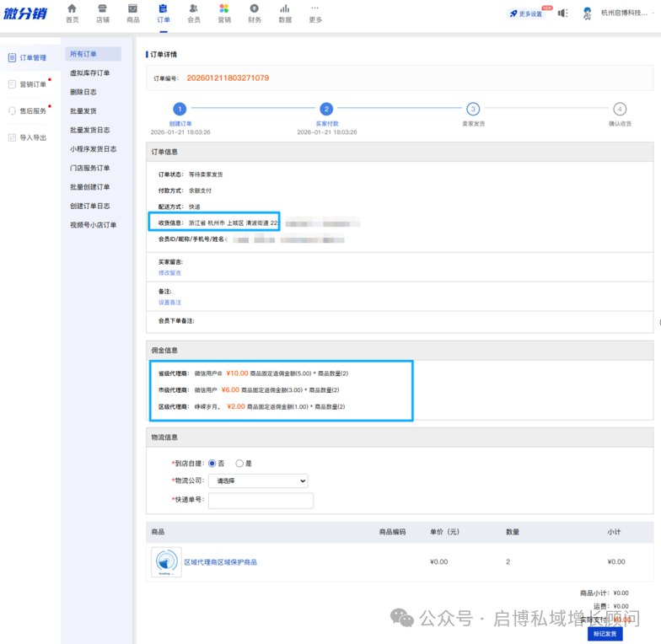Click the speaker notification icon in header
This screenshot has height=644, width=661.
pos(563,13)
